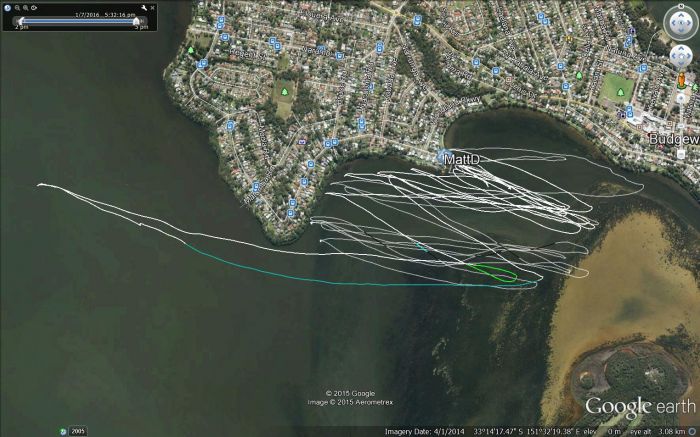Tilt view up with look joystick arrow
Image resolution: width=700 pixels, height=437 pixels.
click(x=681, y=15)
